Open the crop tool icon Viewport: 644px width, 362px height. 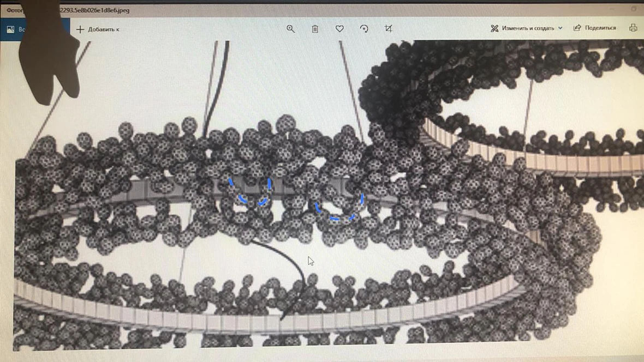pos(388,28)
